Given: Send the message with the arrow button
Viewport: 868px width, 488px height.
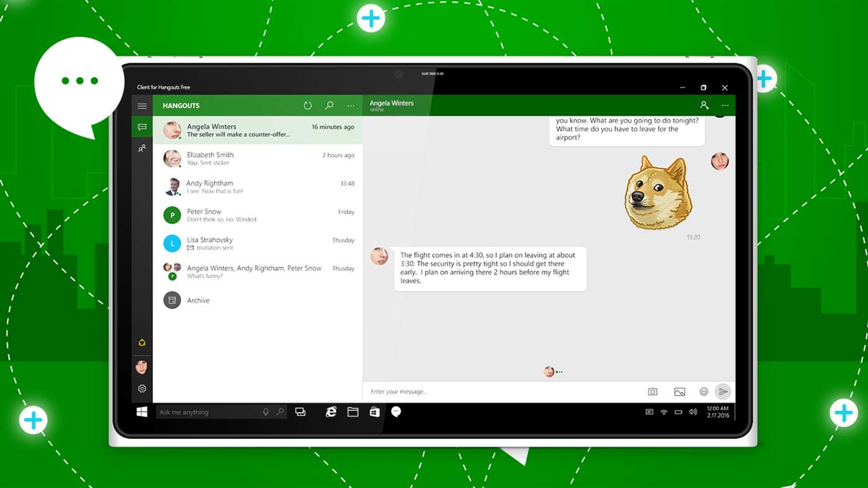Looking at the screenshot, I should tap(723, 391).
